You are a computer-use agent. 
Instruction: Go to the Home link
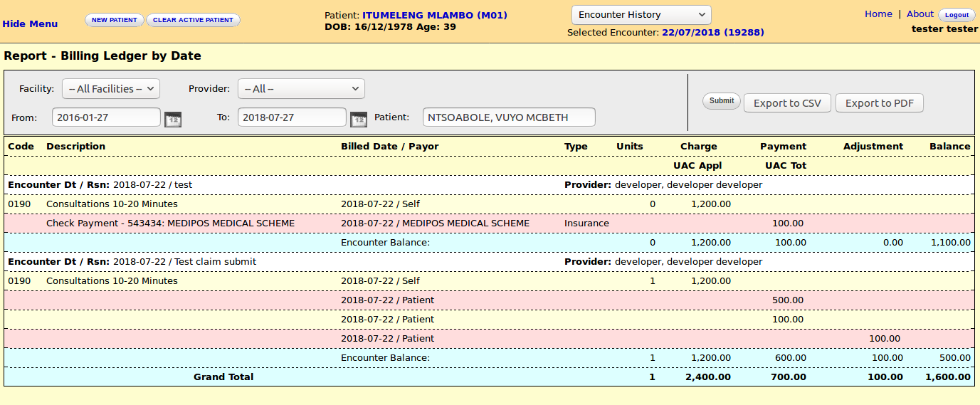point(878,14)
